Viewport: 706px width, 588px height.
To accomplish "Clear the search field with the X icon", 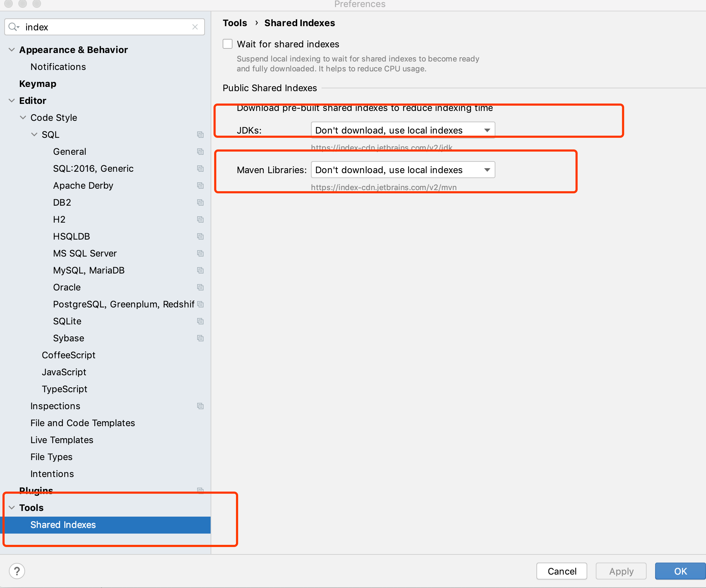I will (195, 27).
